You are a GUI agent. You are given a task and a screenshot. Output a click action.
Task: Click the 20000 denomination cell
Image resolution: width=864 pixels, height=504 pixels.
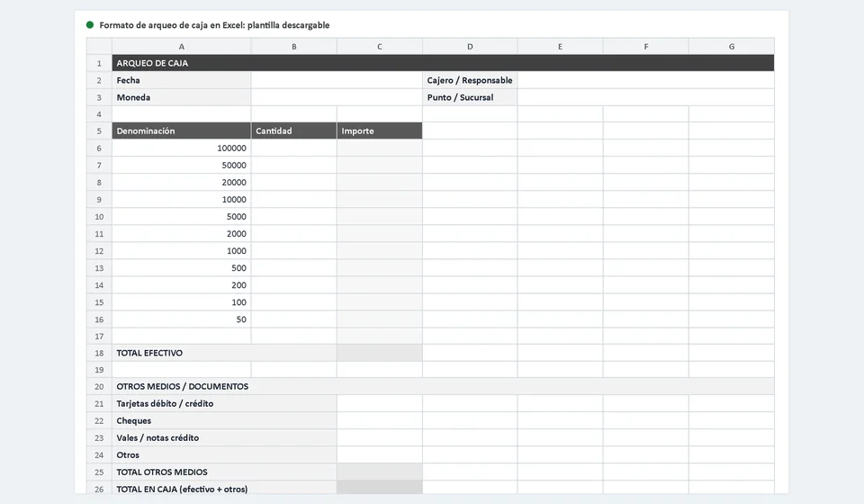pos(181,183)
